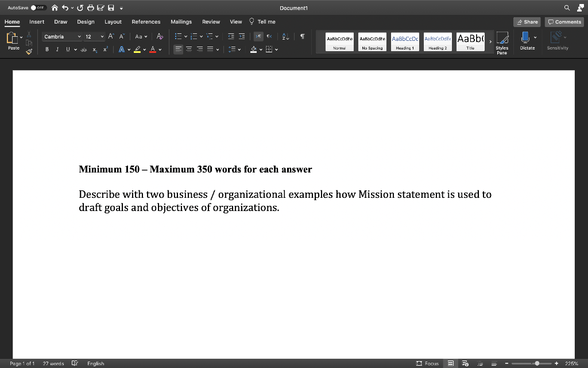Apply strikethrough to text
The height and width of the screenshot is (368, 588).
(x=84, y=49)
